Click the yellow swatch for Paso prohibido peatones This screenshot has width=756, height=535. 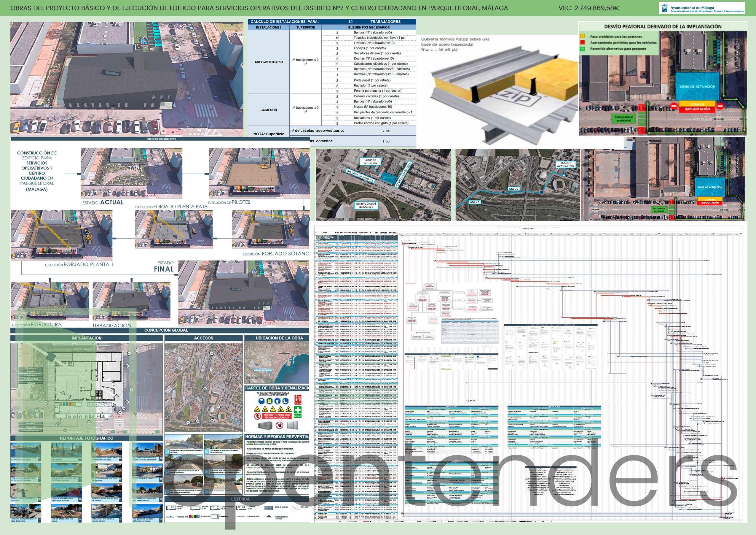(x=583, y=36)
